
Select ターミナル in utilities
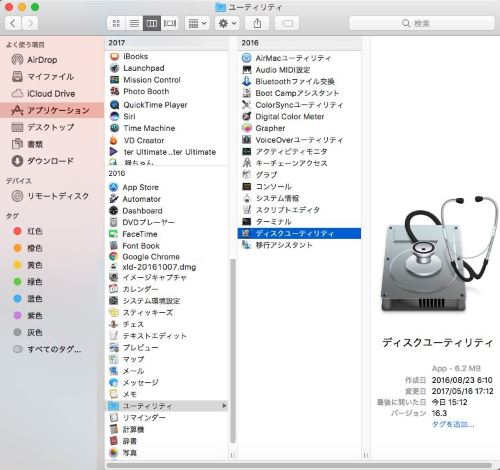pos(299,222)
